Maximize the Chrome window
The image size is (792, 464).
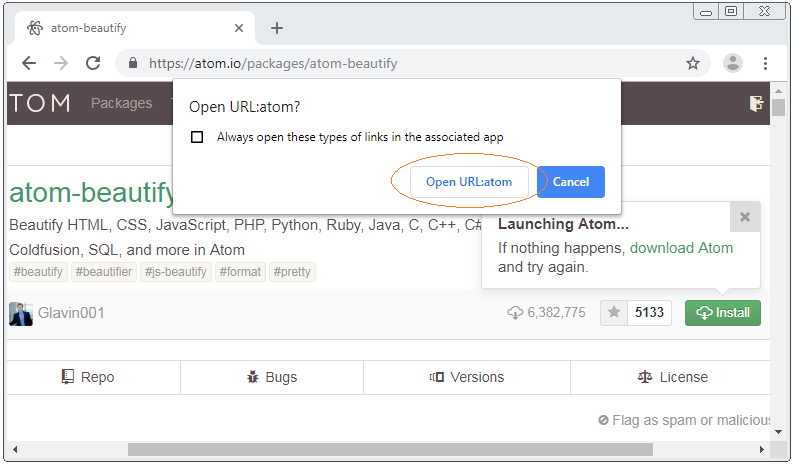(731, 11)
